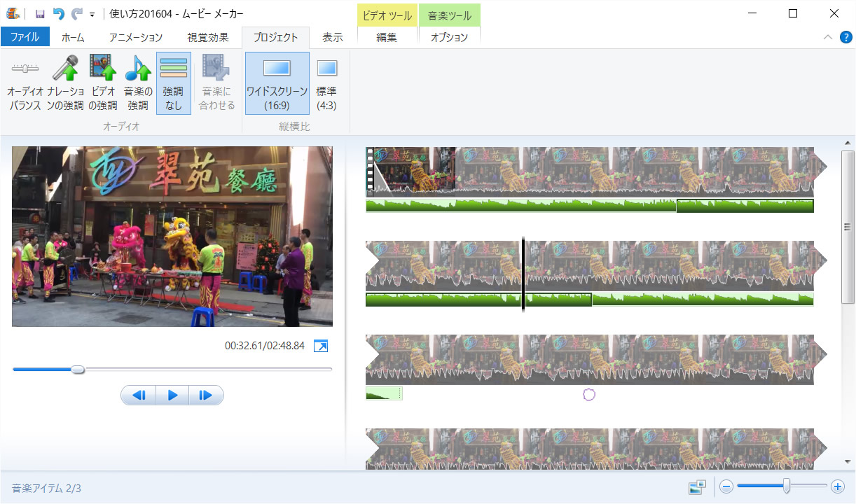The height and width of the screenshot is (504, 856).
Task: Click the undo arrow in the title bar
Action: click(59, 13)
